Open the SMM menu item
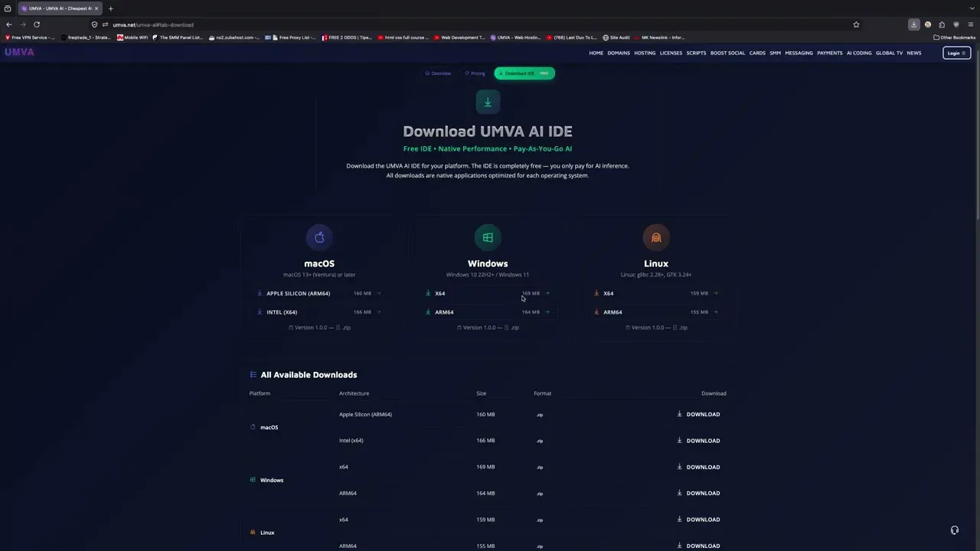Screen dimensions: 980x551 pyautogui.click(x=776, y=53)
